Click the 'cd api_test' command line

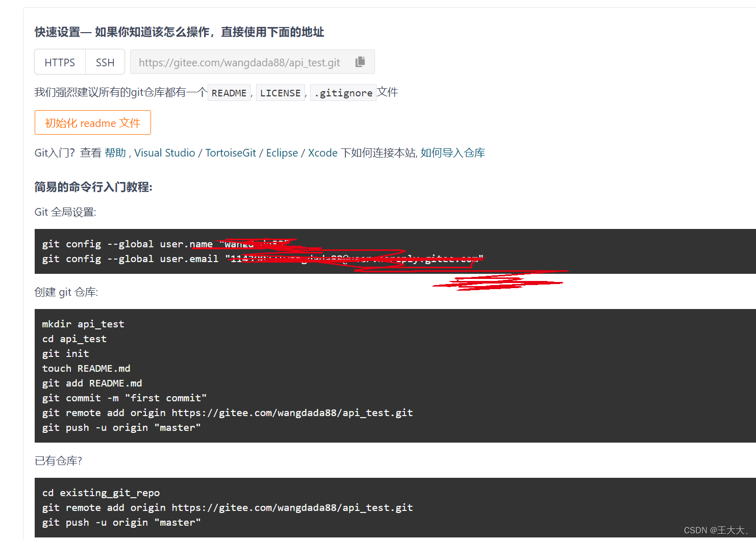click(x=74, y=339)
